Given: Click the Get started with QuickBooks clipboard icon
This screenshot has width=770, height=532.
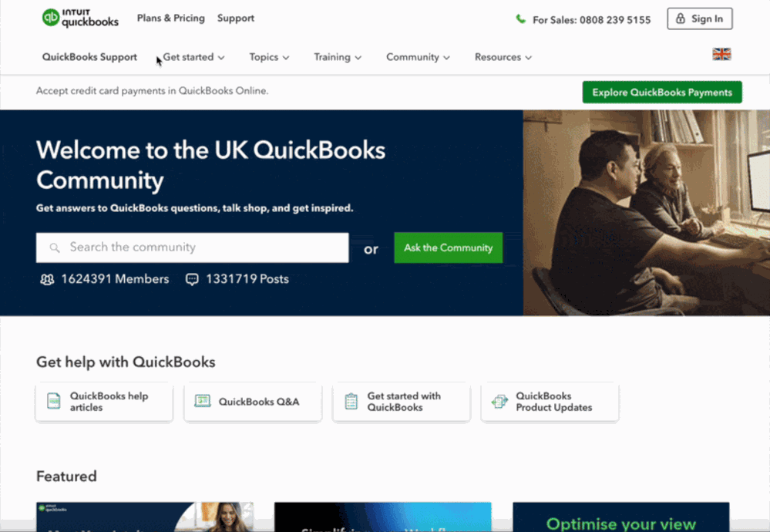Looking at the screenshot, I should point(351,402).
